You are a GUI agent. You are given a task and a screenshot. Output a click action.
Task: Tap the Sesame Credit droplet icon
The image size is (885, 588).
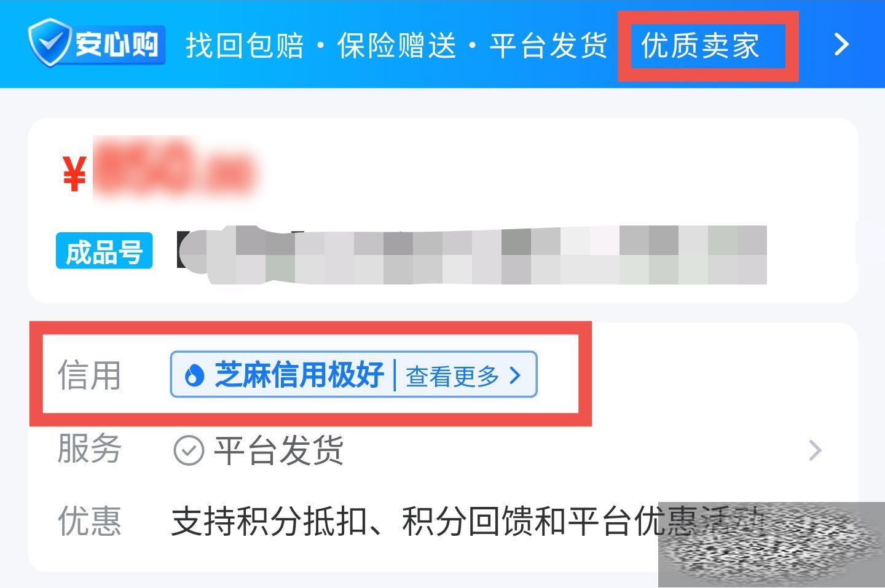pyautogui.click(x=194, y=375)
